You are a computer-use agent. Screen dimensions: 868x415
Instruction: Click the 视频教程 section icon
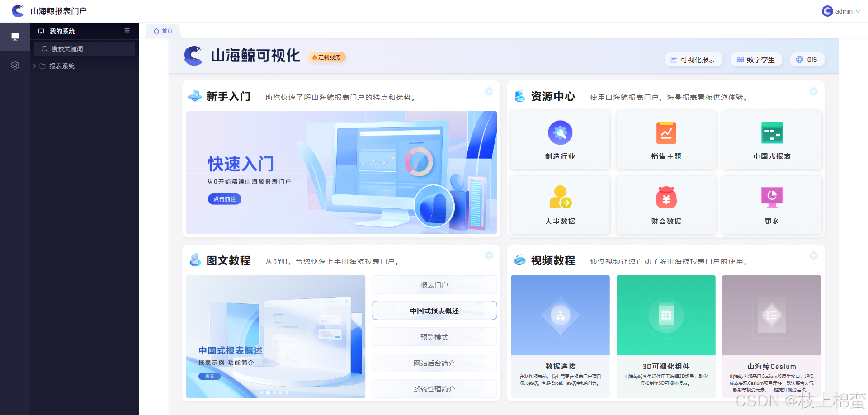coord(520,260)
